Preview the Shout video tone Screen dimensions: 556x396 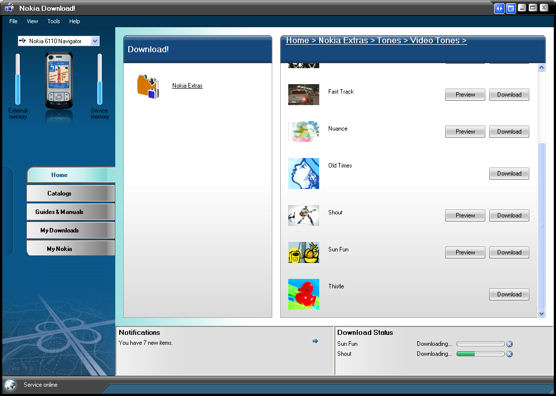click(x=465, y=216)
